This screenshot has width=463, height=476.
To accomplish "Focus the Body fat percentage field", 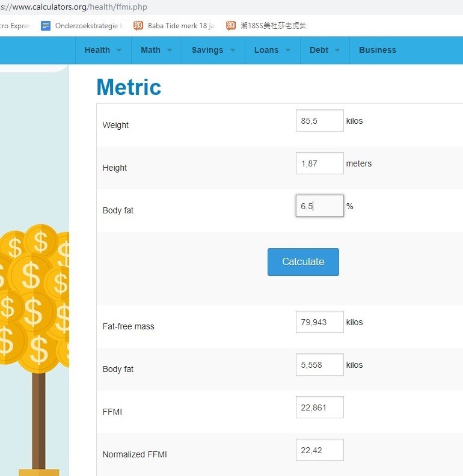I will point(319,206).
